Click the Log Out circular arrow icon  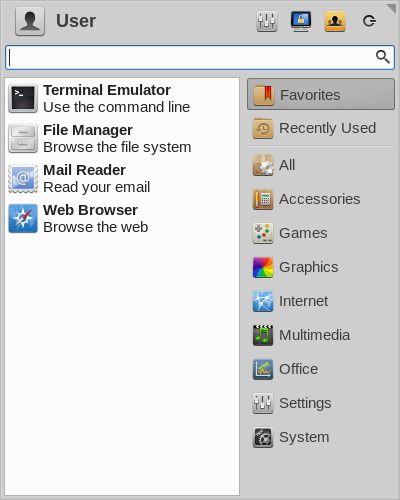coord(369,21)
